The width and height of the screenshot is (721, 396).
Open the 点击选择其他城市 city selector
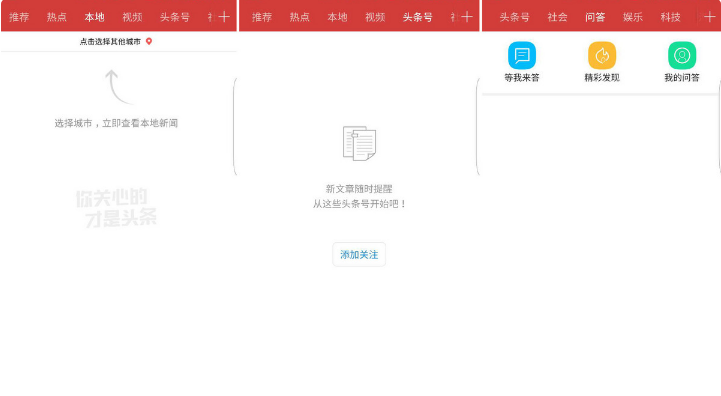(116, 41)
